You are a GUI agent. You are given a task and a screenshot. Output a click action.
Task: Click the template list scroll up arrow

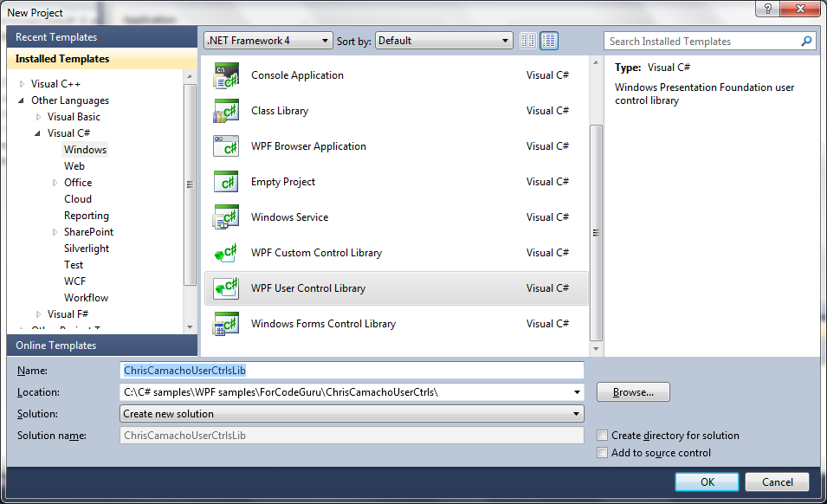(596, 62)
